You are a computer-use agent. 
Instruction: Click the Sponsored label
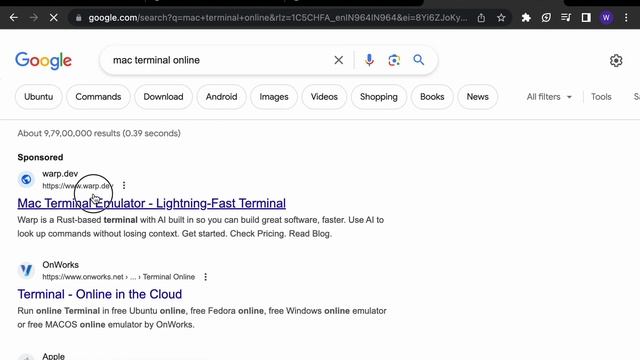[x=40, y=157]
